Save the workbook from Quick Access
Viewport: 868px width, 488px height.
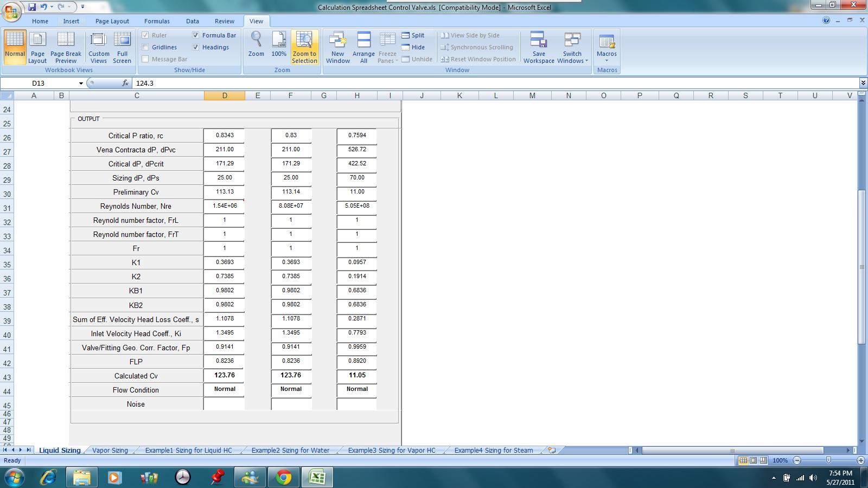coord(32,7)
